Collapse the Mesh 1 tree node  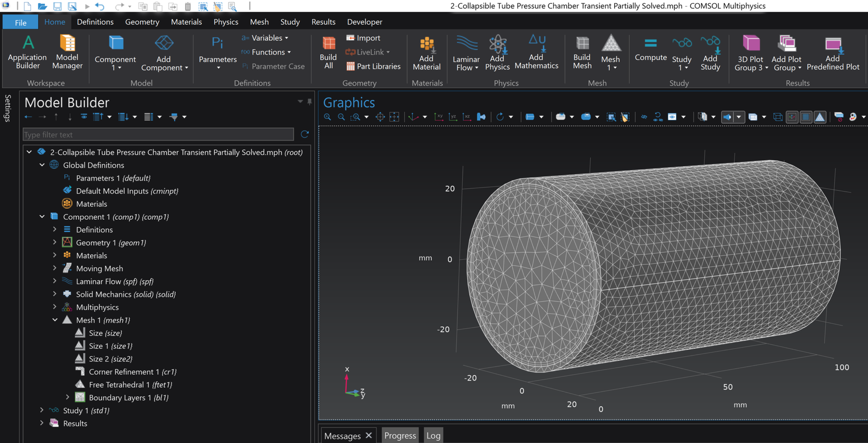pos(55,320)
